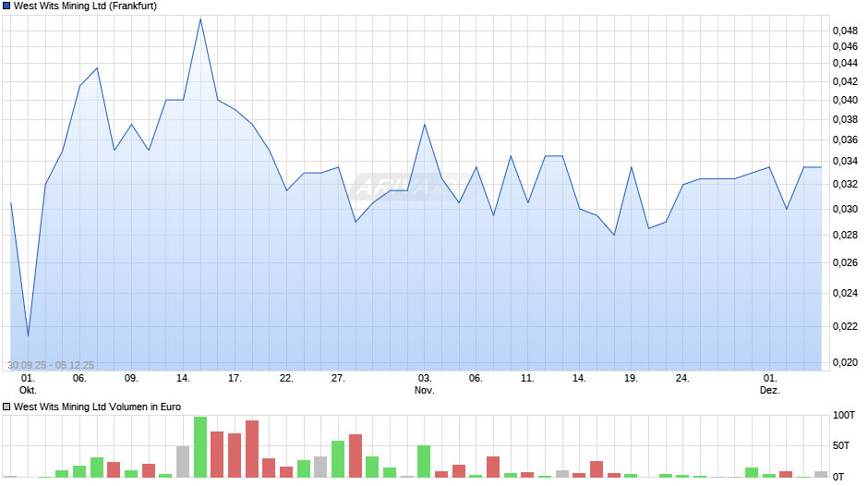The width and height of the screenshot is (868, 486).
Task: Click the 100T volume axis label
Action: (x=844, y=416)
